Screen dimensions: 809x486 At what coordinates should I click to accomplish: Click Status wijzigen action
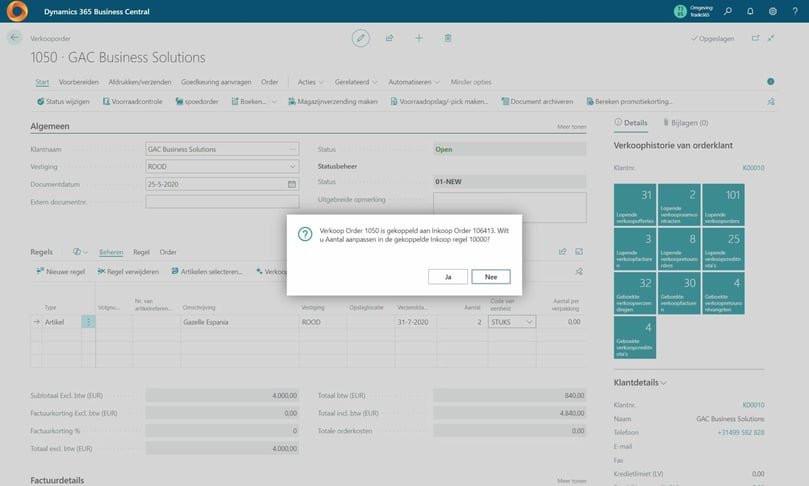click(x=63, y=102)
